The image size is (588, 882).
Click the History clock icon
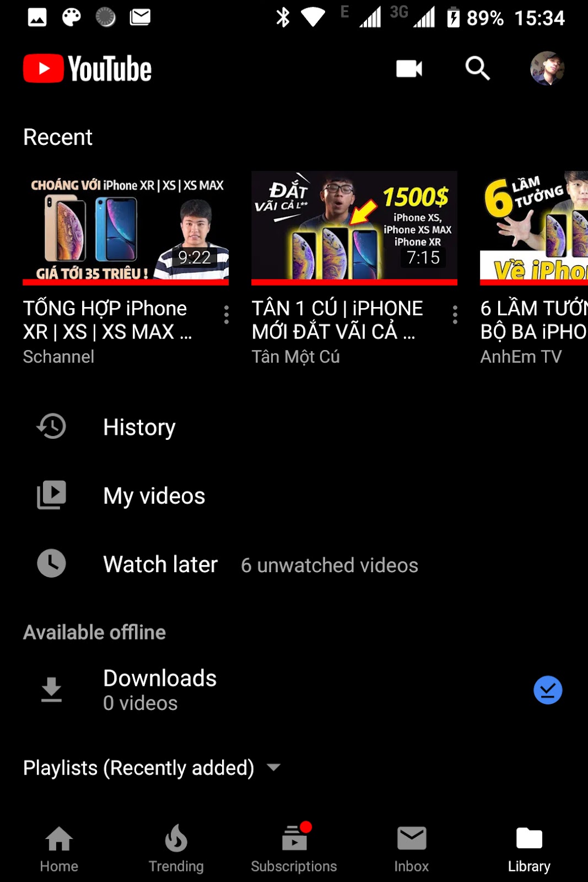(51, 426)
